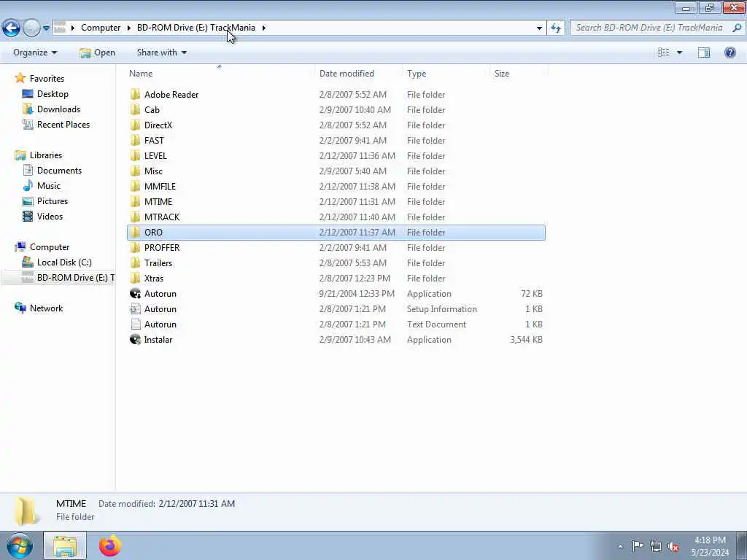747x560 pixels.
Task: Select the Adobe Reader folder icon
Action: (x=135, y=94)
